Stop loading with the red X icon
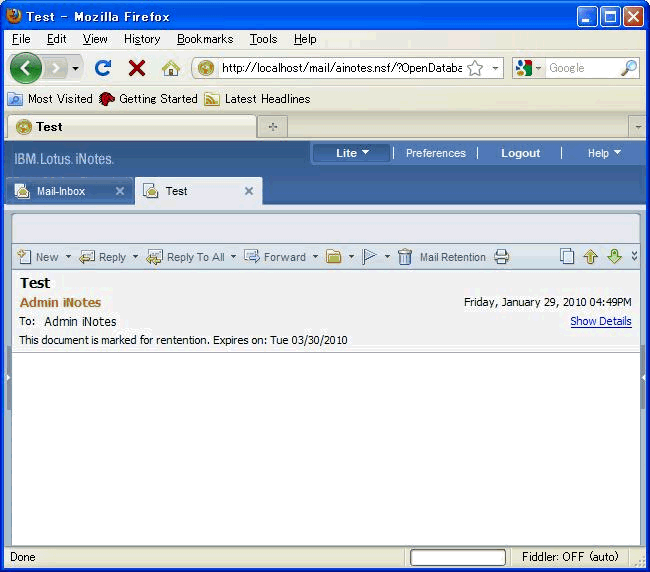 point(137,68)
